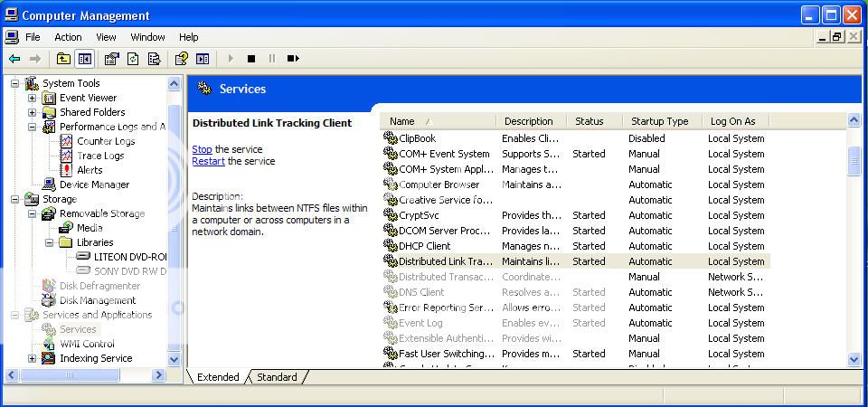
Task: Select the DHCP Client service icon
Action: 391,246
